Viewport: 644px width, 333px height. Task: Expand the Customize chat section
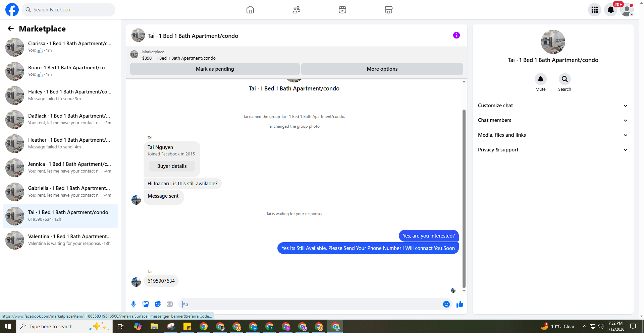tap(553, 106)
